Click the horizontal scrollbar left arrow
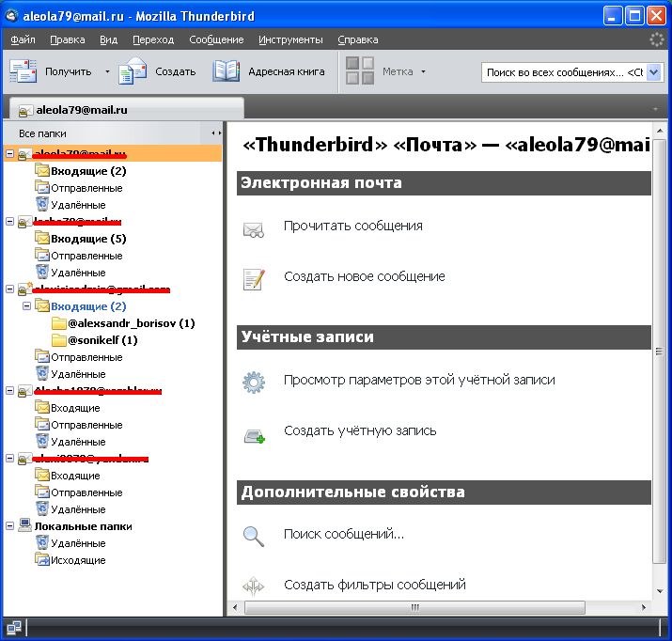Screen dimensions: 672x641 tap(234, 607)
